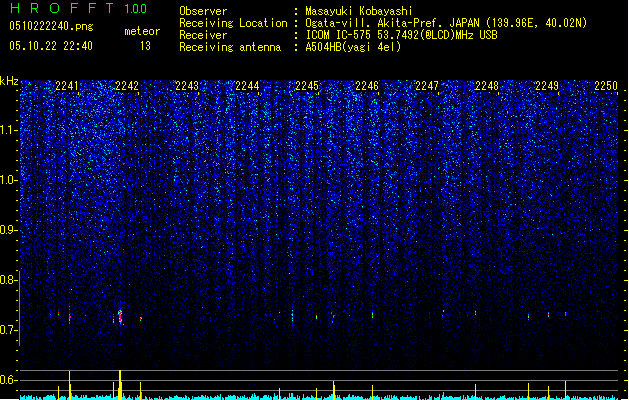Click the 2250 time marker
Viewport: 629px width, 400px height.
[606, 86]
